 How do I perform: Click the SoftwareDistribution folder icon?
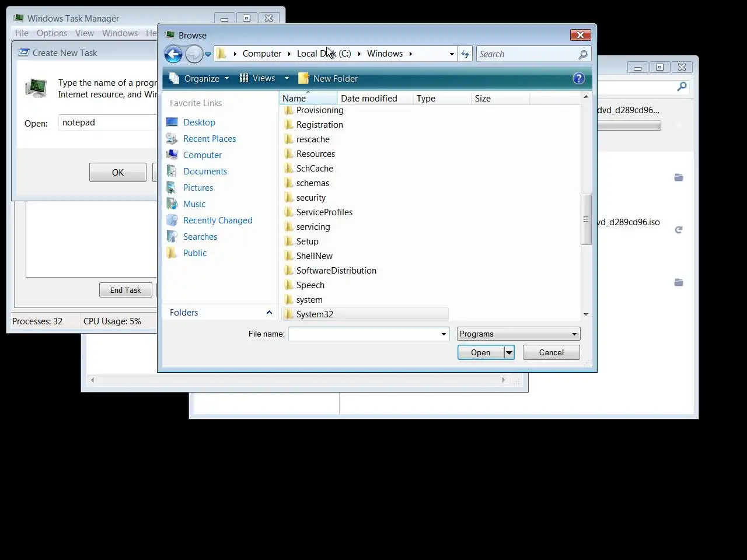[289, 270]
